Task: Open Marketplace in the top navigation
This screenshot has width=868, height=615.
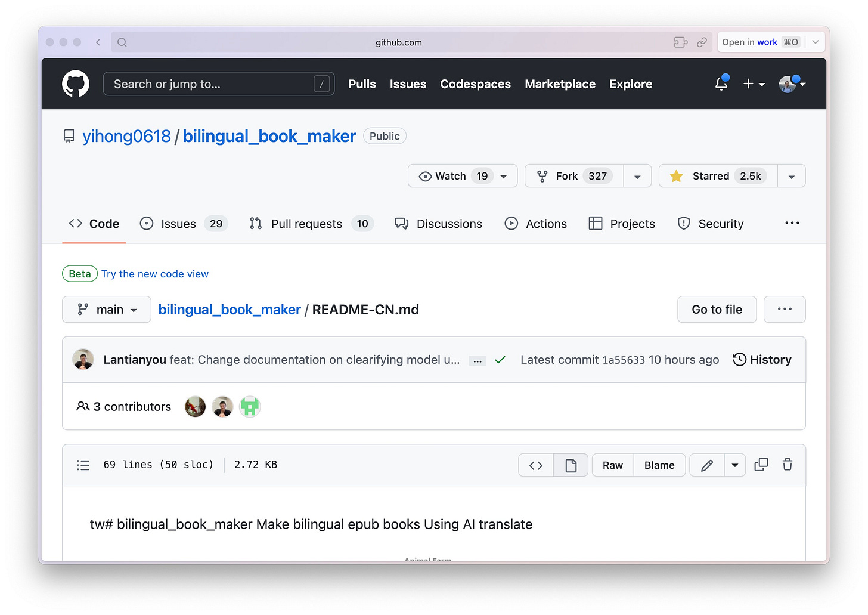Action: 560,84
